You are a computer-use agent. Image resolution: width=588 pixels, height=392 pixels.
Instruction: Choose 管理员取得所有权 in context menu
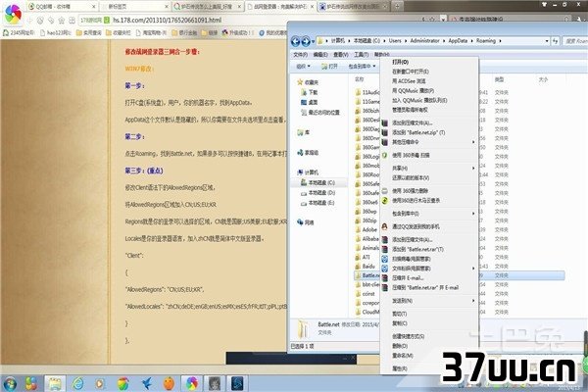tap(410, 110)
